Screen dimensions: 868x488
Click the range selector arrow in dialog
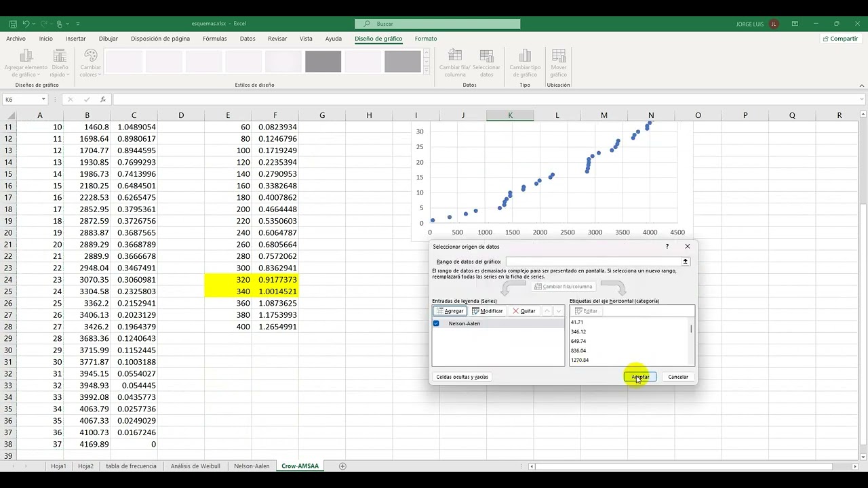(686, 262)
